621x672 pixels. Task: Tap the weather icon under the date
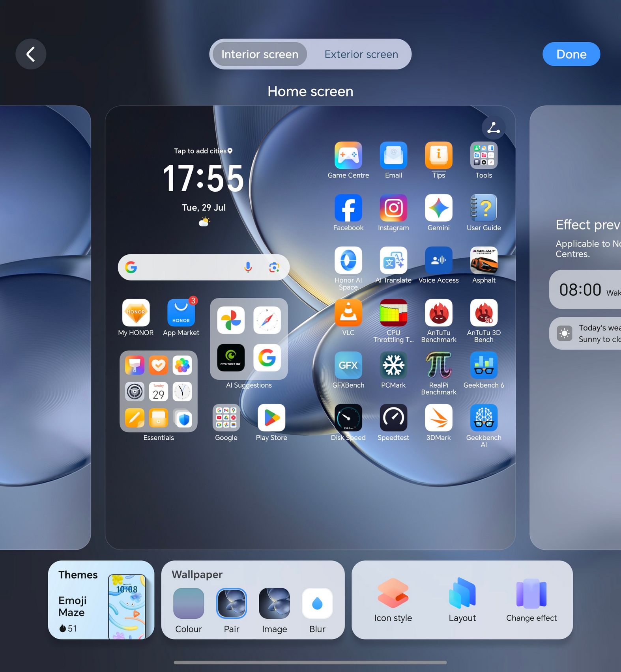(x=204, y=222)
